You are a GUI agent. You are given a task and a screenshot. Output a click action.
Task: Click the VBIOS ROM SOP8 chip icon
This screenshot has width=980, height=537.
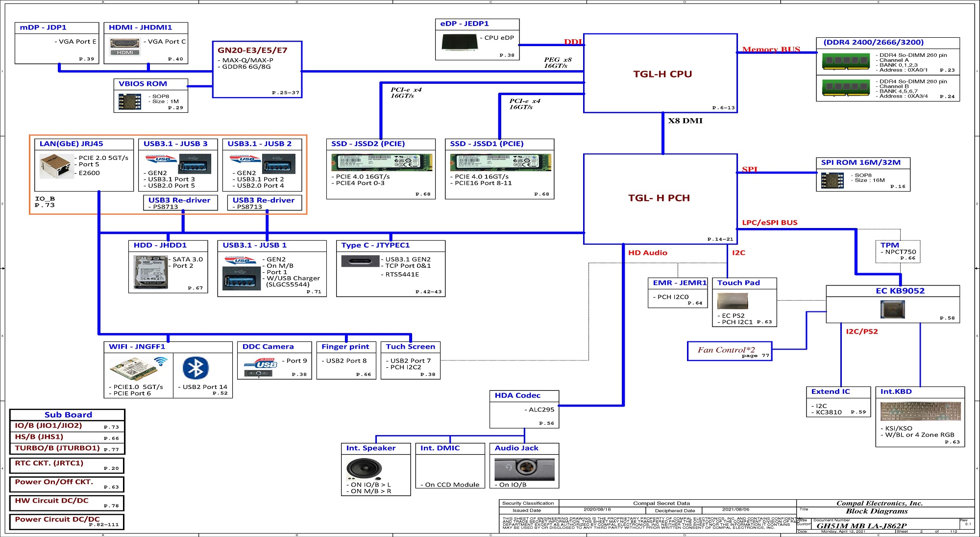tap(129, 102)
